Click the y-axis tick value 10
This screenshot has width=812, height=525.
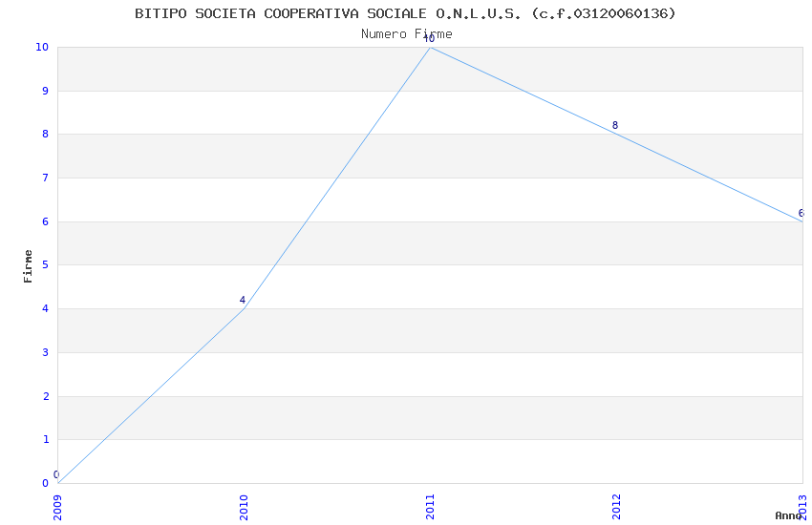[42, 47]
